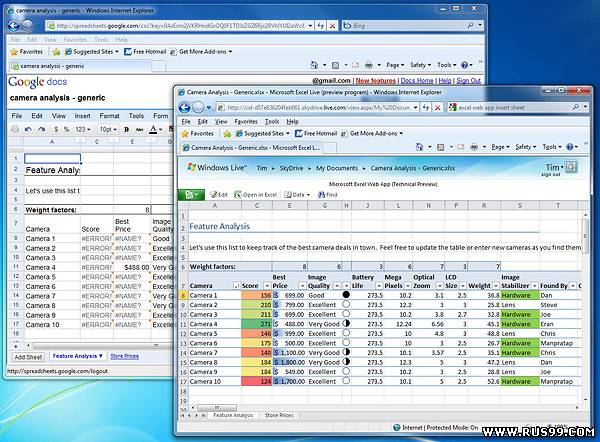Select row header 8 in Excel sheet
Screen dimensions: 600x442
point(183,295)
